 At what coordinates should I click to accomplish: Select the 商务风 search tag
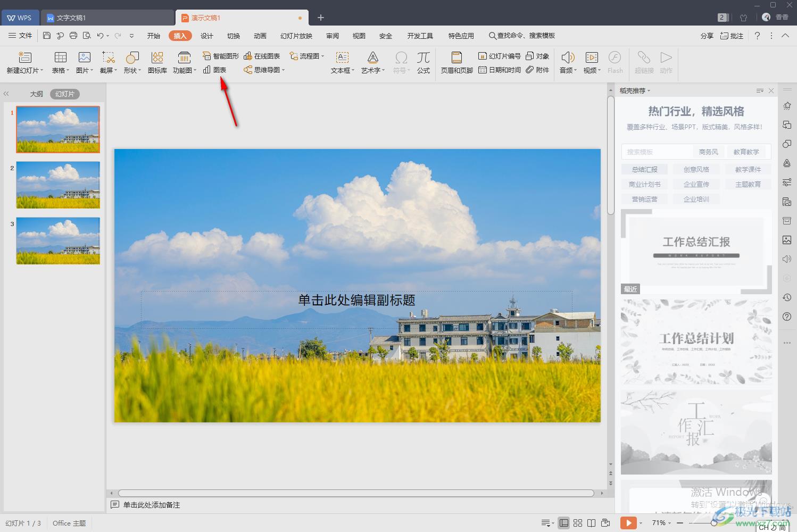click(x=708, y=152)
